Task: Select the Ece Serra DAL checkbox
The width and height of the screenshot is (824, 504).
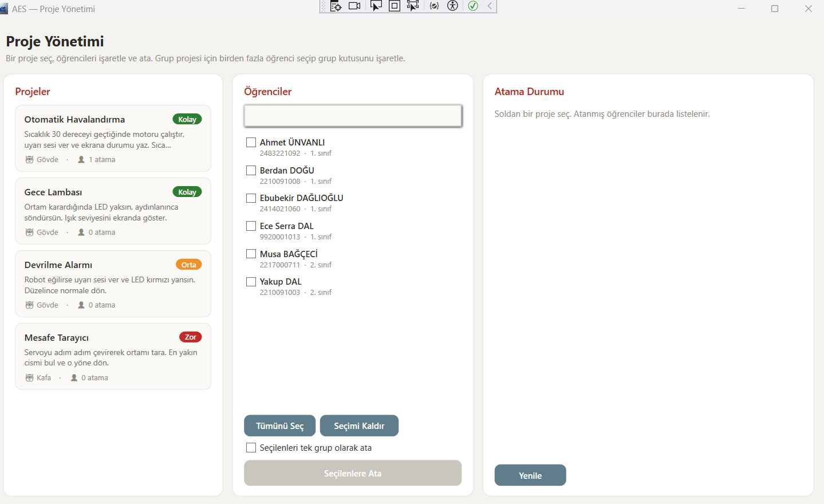Action: [x=251, y=226]
